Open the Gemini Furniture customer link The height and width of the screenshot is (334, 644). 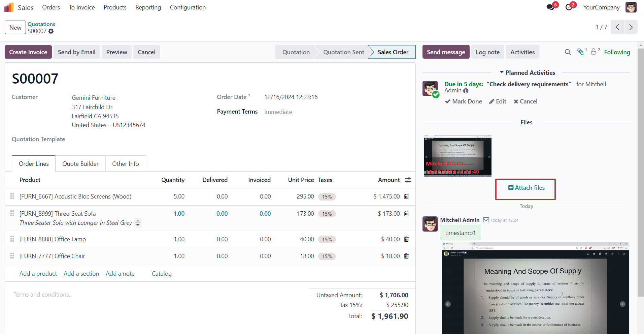pos(94,97)
